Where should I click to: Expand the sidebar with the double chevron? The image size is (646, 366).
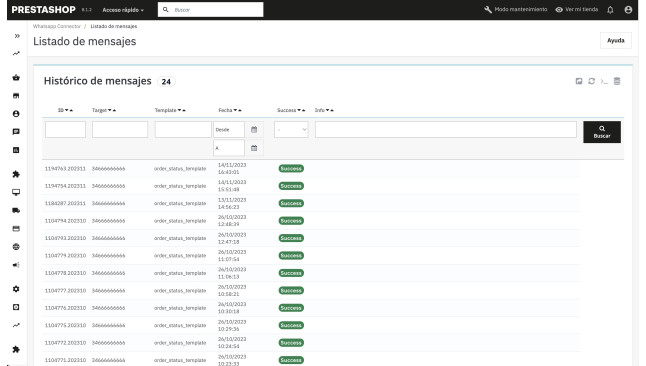(x=17, y=36)
